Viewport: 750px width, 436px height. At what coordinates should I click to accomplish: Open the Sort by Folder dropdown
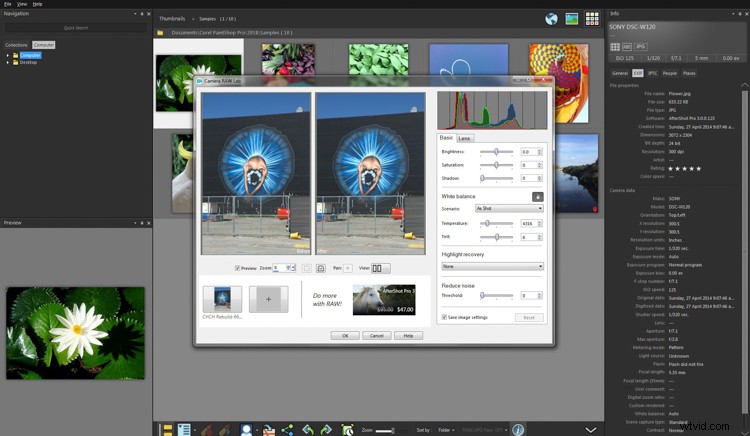(447, 430)
